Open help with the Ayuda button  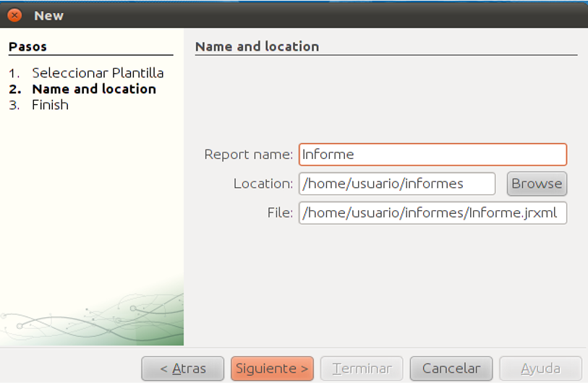[541, 369]
